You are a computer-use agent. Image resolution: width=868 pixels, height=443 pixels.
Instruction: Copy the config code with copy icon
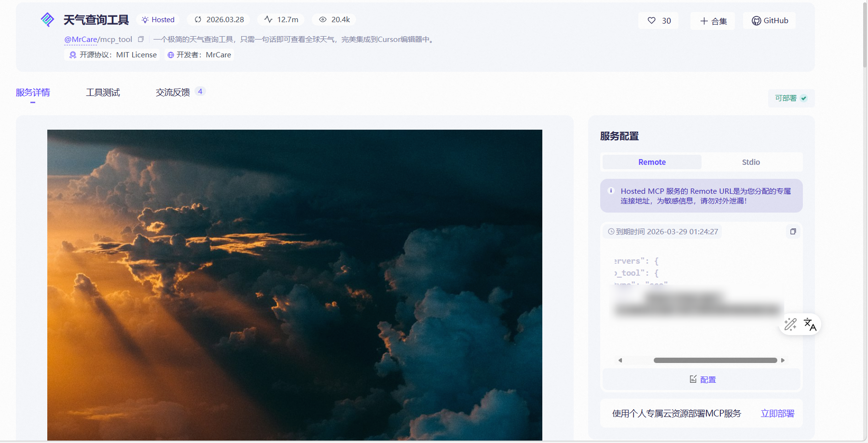793,231
